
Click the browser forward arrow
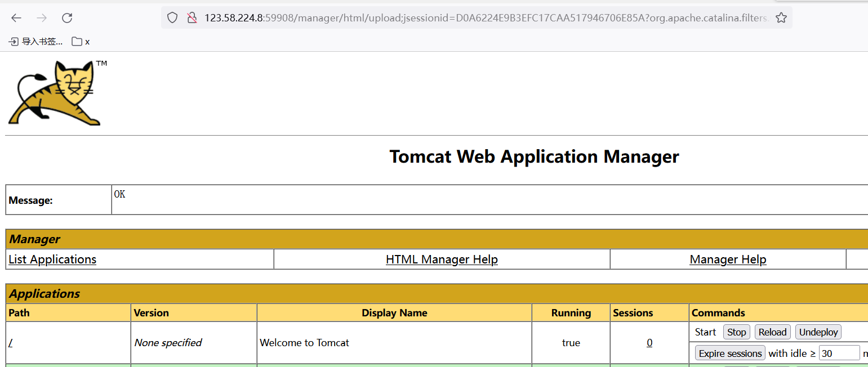[42, 18]
